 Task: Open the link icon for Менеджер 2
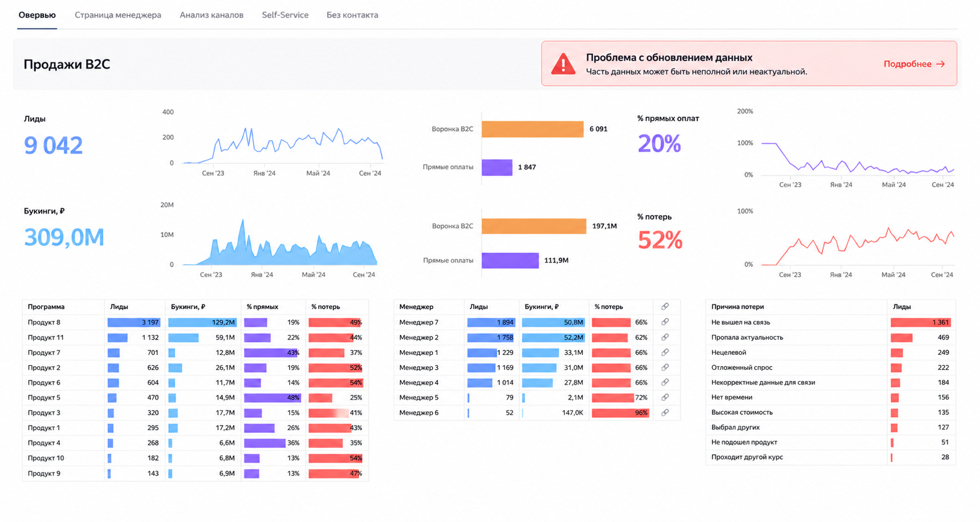(665, 337)
